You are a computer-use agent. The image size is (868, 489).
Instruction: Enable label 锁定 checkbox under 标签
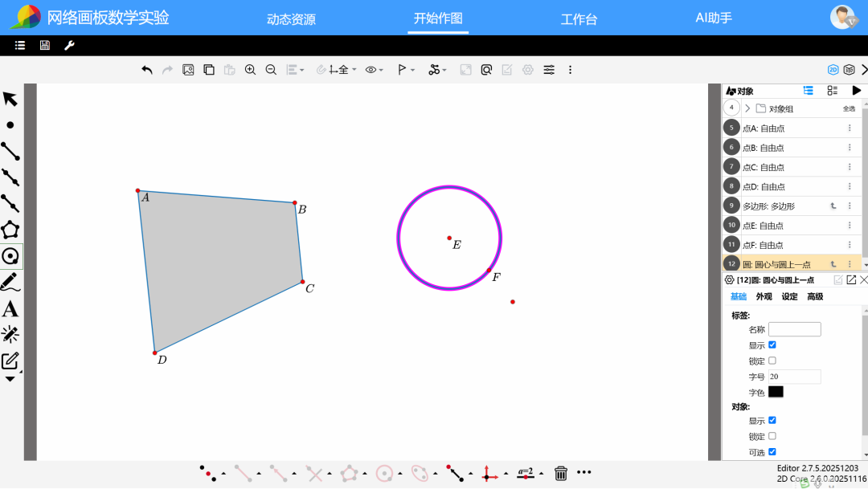tap(772, 361)
